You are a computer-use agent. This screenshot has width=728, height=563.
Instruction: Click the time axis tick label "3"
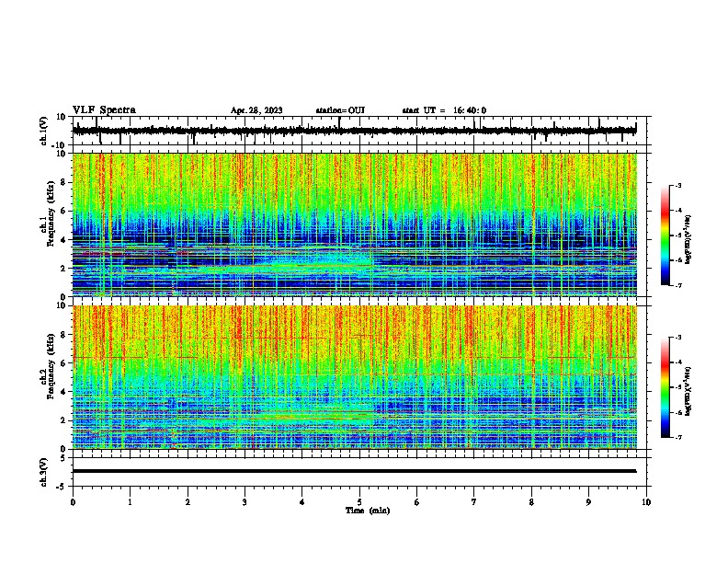point(245,502)
